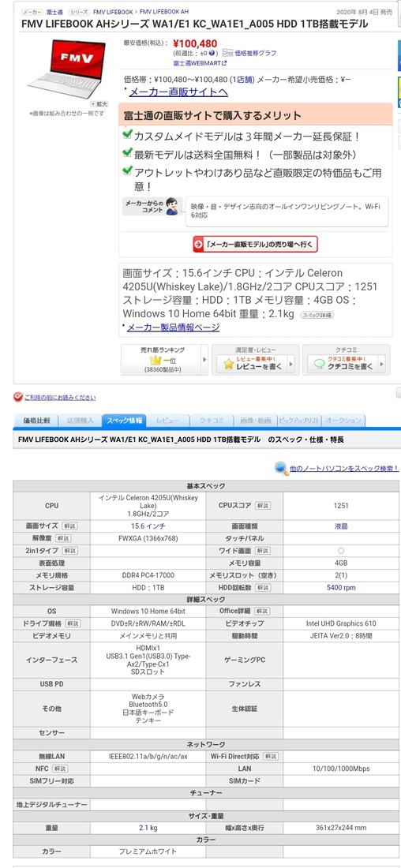Open the 価格推移グラフ chart icon link

(x=227, y=53)
